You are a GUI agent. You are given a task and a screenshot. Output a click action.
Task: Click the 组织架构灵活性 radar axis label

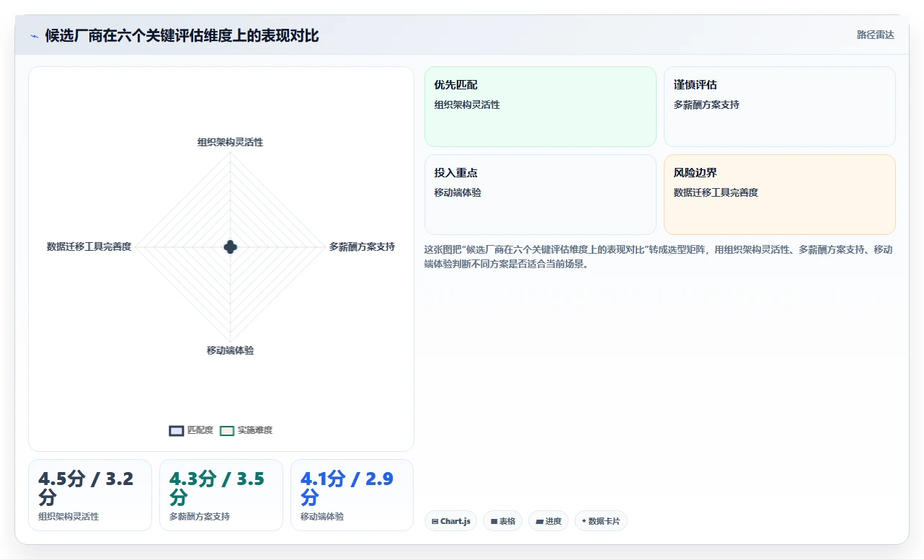[231, 142]
